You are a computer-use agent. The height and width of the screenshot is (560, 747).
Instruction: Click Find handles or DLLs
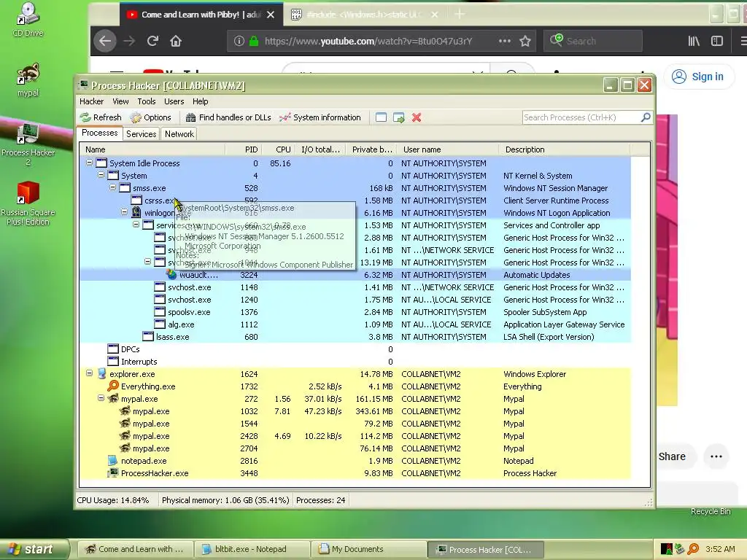click(x=228, y=117)
